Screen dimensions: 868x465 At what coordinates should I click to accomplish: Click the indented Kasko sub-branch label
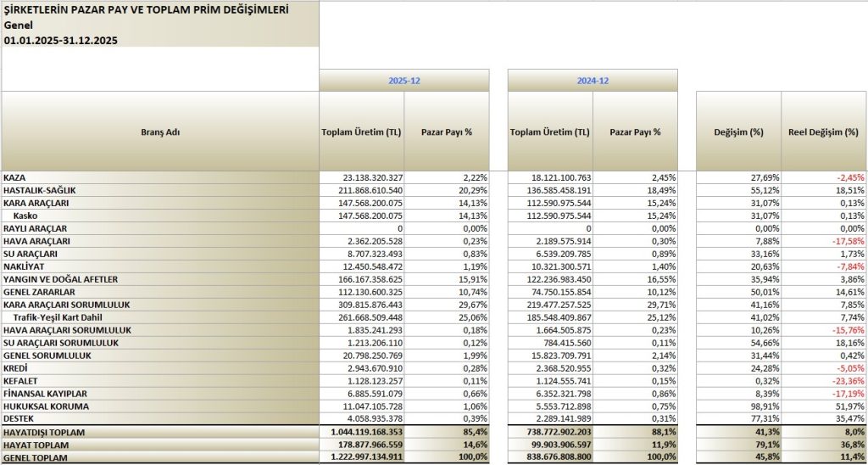click(25, 216)
